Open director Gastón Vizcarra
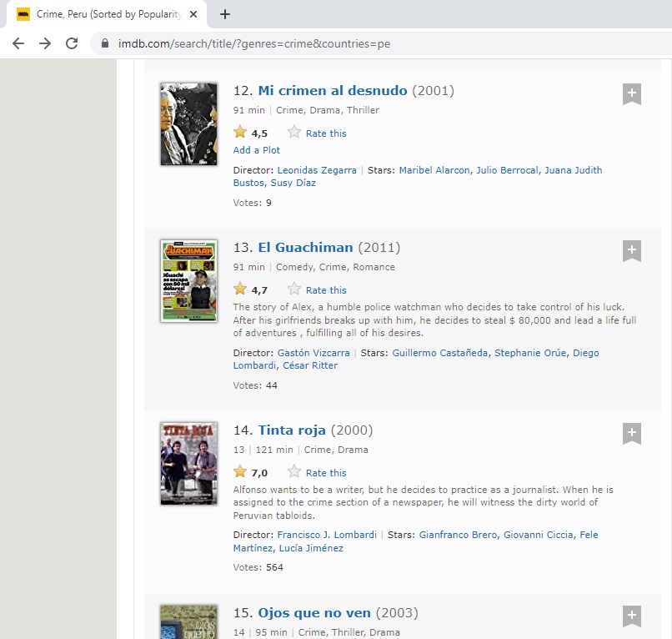 [313, 353]
